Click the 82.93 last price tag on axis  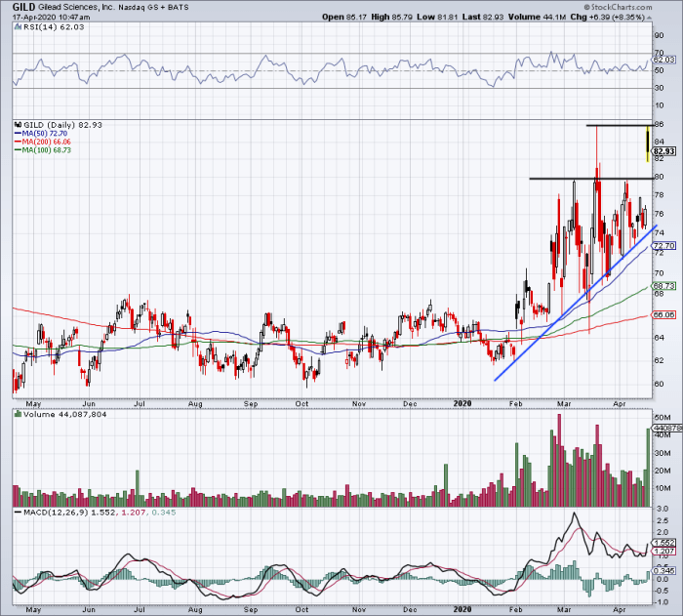coord(664,151)
